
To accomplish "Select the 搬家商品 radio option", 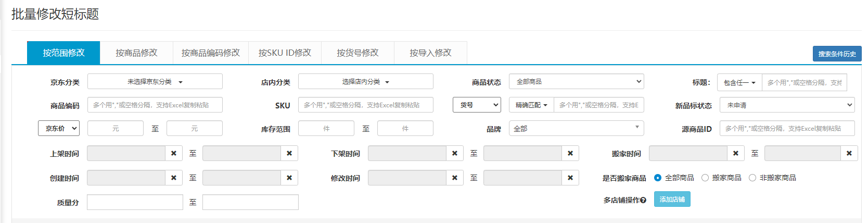I will pos(705,178).
